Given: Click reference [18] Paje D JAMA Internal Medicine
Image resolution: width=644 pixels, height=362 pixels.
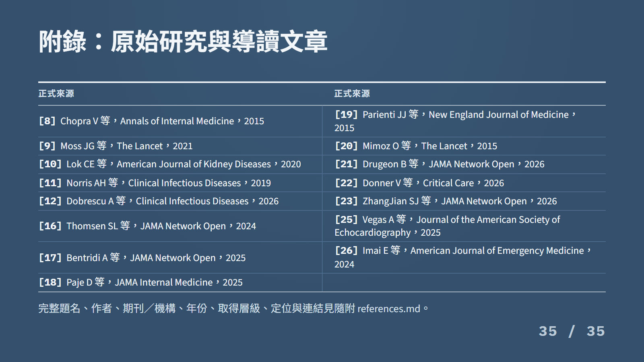Looking at the screenshot, I should pos(140,282).
